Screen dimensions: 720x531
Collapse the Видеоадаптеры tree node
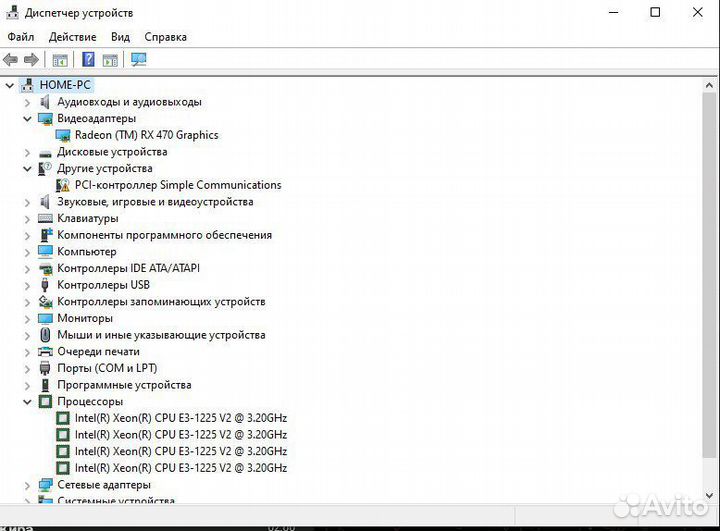click(x=28, y=118)
